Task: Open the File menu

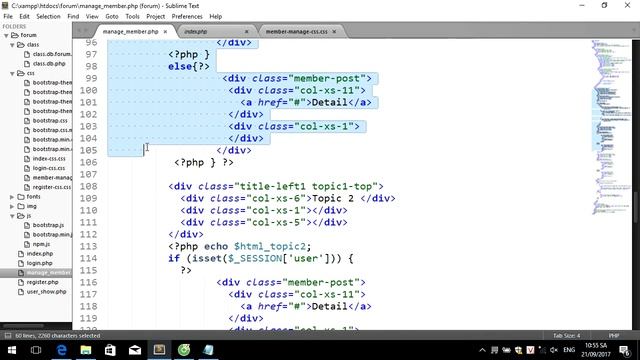Action: click(x=8, y=16)
